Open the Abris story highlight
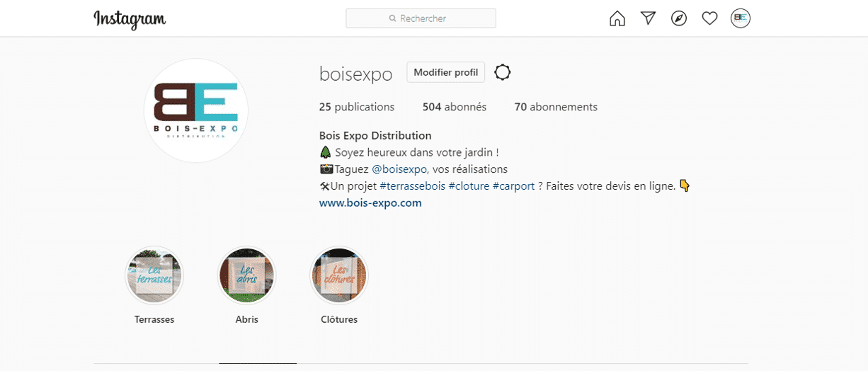This screenshot has height=371, width=868. point(246,275)
